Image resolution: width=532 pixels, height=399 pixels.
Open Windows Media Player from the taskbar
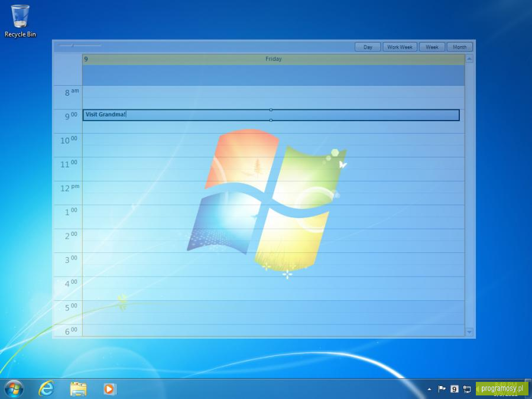(x=110, y=389)
